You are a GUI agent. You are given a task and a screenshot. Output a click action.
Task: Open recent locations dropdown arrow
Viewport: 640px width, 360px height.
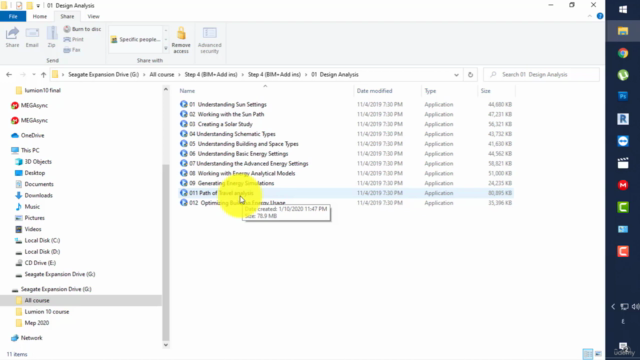(34, 75)
